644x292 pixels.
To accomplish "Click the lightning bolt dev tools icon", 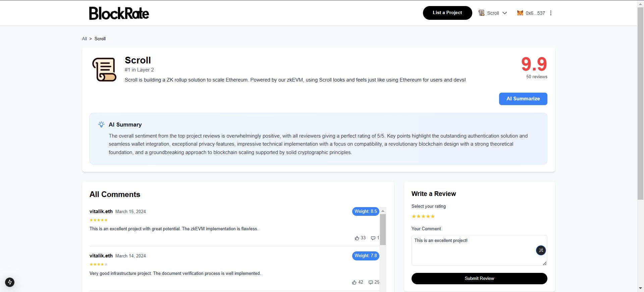I will [x=10, y=282].
